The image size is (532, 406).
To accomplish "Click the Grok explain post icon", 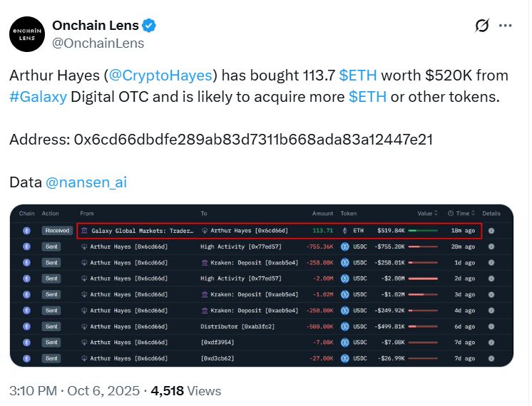I will 483,26.
